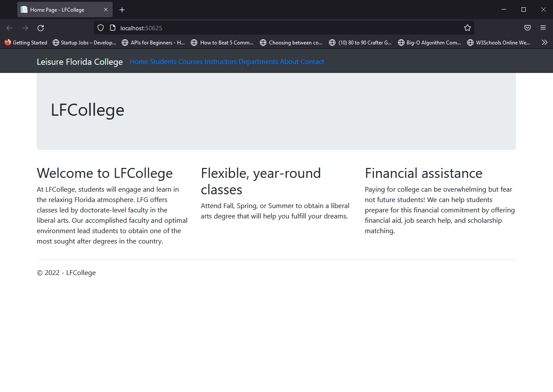Switch to the Home Page LFCollege tab
This screenshot has width=553, height=392.
pyautogui.click(x=60, y=9)
